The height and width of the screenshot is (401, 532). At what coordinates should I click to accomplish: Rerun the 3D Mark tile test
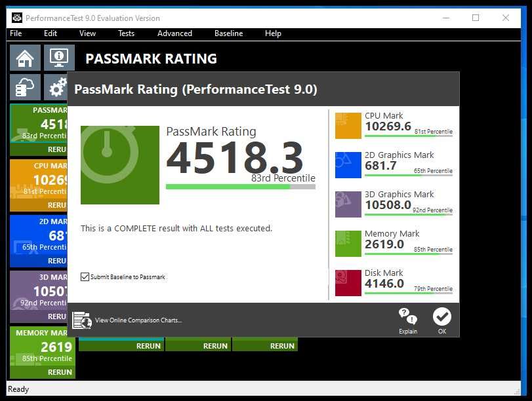coord(39,316)
